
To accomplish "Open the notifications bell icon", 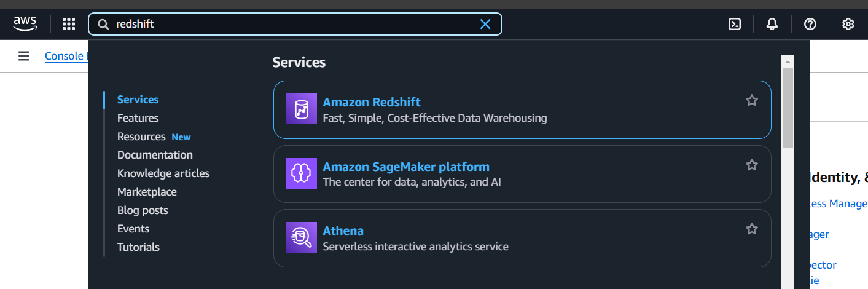I will [772, 24].
